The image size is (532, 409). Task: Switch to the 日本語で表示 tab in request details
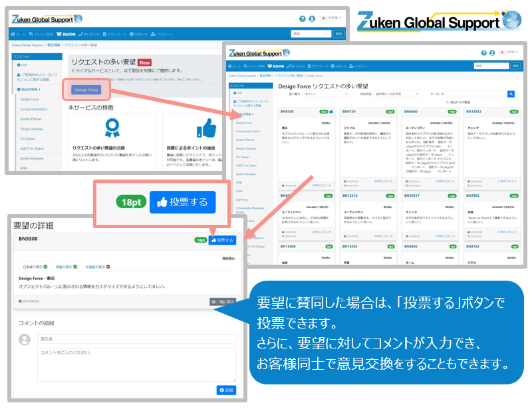pyautogui.click(x=35, y=267)
